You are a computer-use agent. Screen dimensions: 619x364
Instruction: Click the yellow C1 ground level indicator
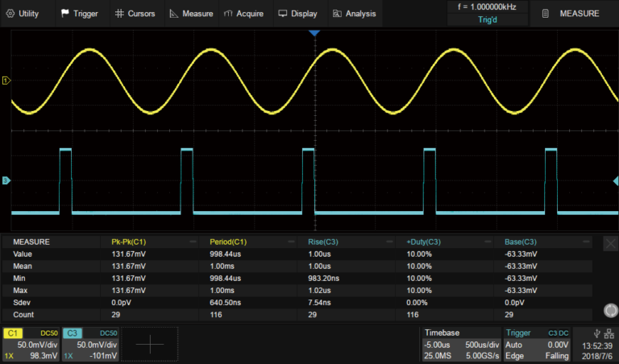click(x=6, y=81)
